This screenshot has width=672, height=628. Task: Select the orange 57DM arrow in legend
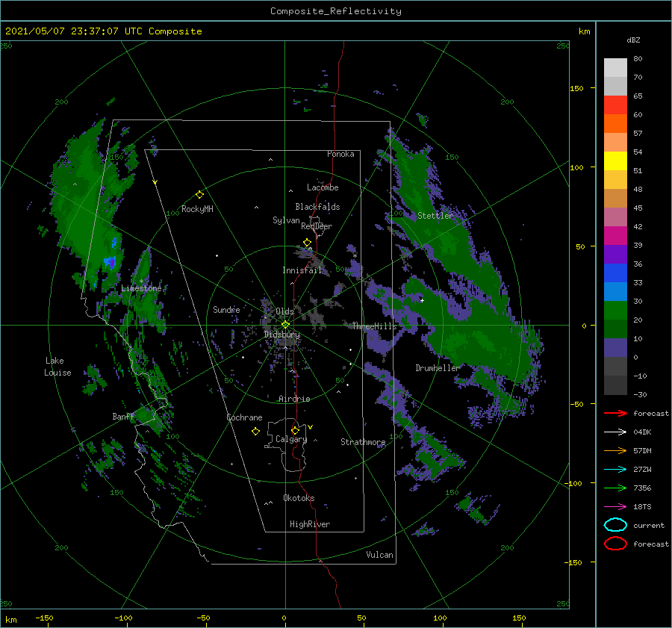[x=615, y=450]
